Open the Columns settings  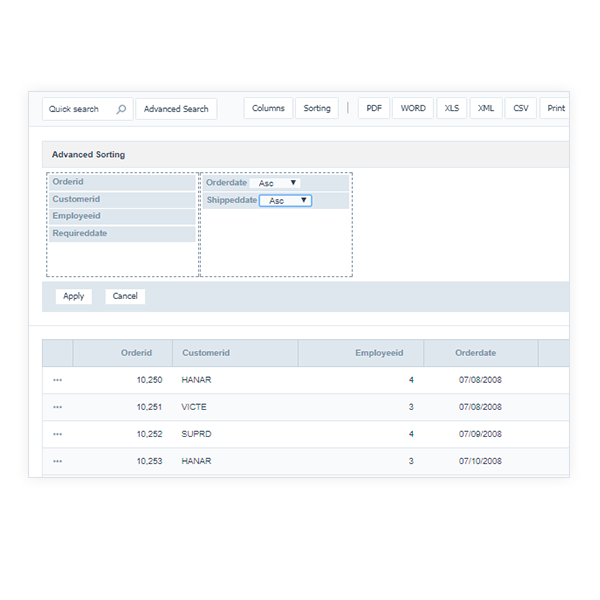(268, 108)
